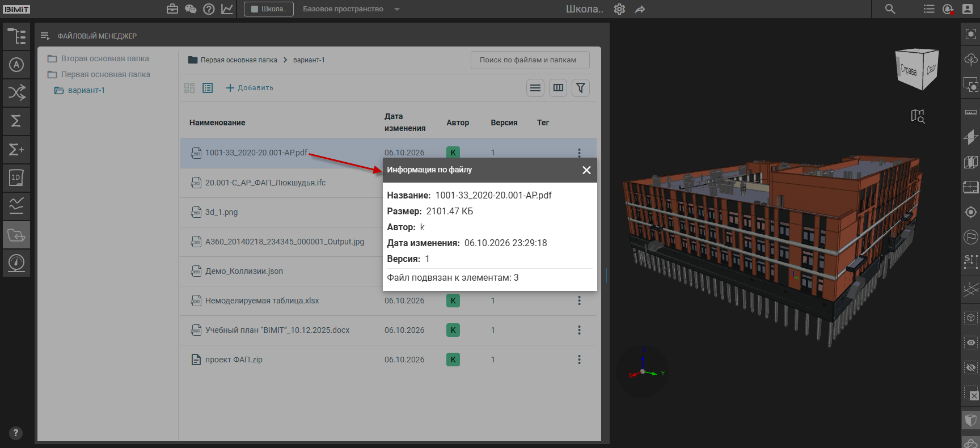980x448 pixels.
Task: Open the 20.001-С_АР_ФАП_Люкшудья.ifc file
Action: (x=265, y=183)
